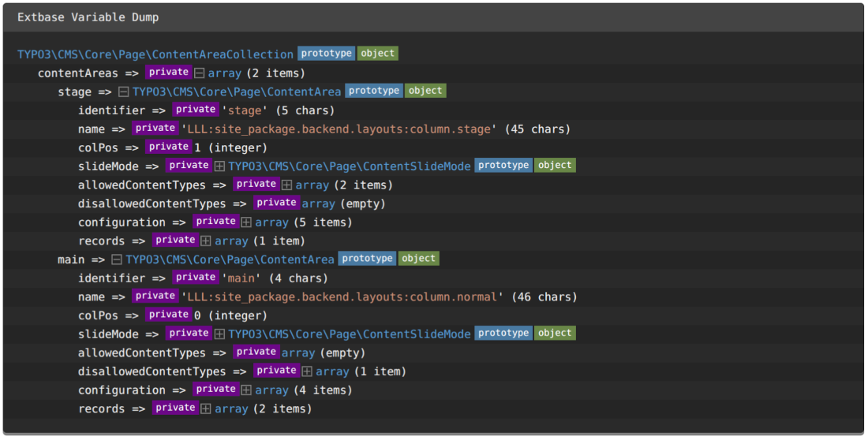The width and height of the screenshot is (868, 444).
Task: Click 'array (2 items)' text on contentAreas row
Action: pos(256,73)
